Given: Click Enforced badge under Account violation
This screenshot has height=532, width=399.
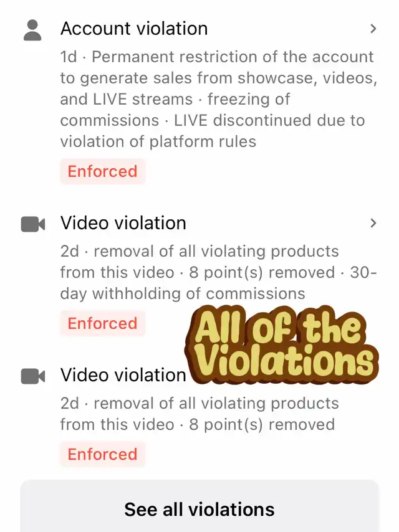Looking at the screenshot, I should [x=102, y=171].
